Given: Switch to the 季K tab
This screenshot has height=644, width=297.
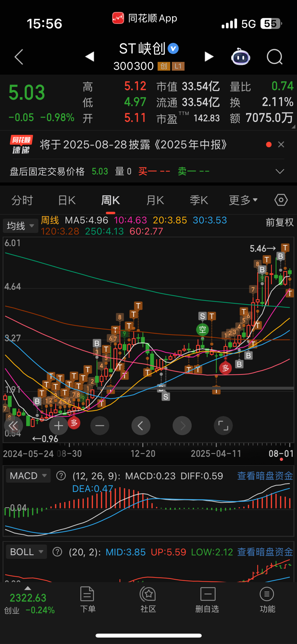Looking at the screenshot, I should coord(199,200).
